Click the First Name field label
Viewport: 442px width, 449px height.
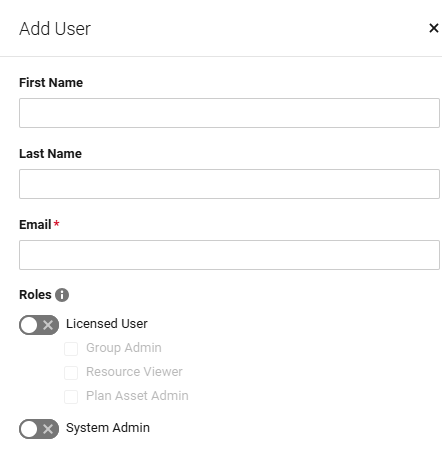click(x=51, y=83)
